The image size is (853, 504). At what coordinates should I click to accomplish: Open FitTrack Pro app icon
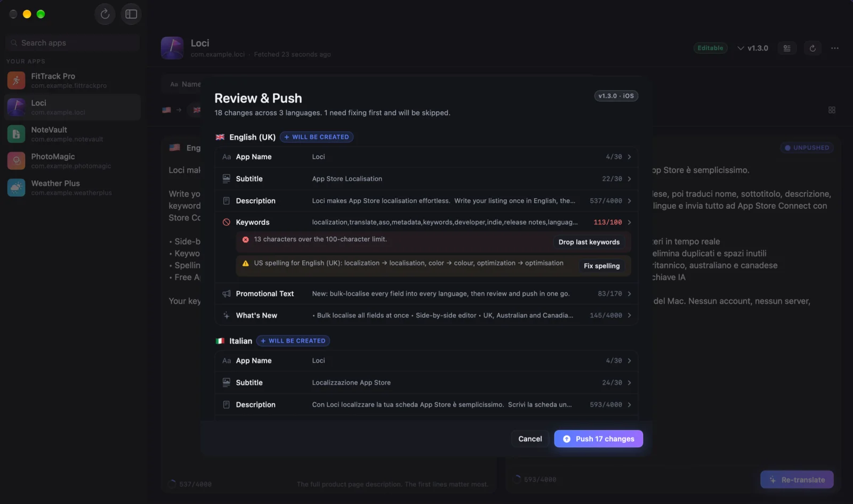tap(16, 80)
